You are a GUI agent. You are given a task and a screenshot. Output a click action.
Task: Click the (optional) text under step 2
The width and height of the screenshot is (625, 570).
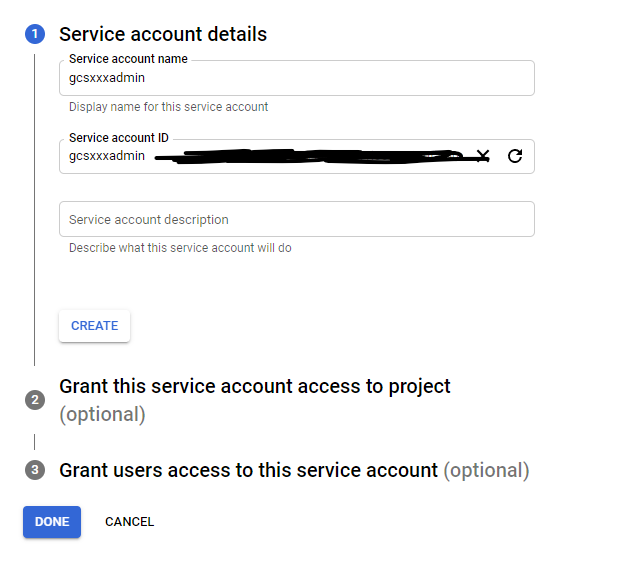[x=102, y=414]
